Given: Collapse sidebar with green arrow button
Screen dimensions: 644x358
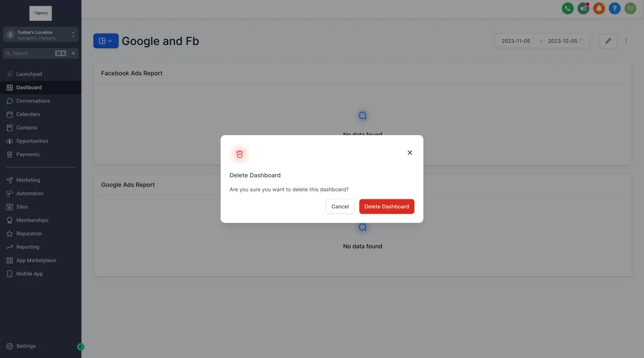Looking at the screenshot, I should pos(80,347).
